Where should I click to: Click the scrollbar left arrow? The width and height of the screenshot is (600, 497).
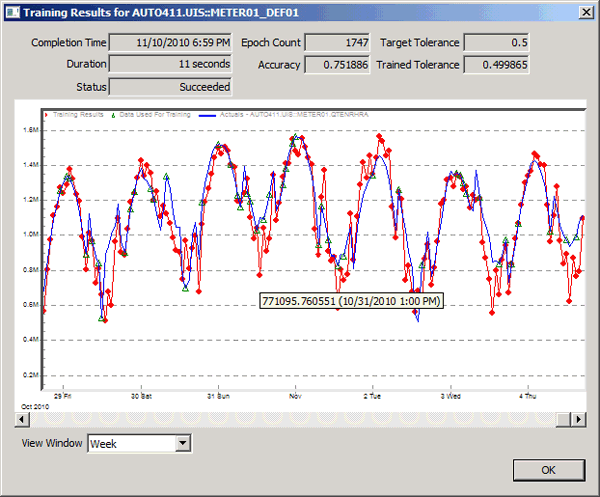point(22,419)
